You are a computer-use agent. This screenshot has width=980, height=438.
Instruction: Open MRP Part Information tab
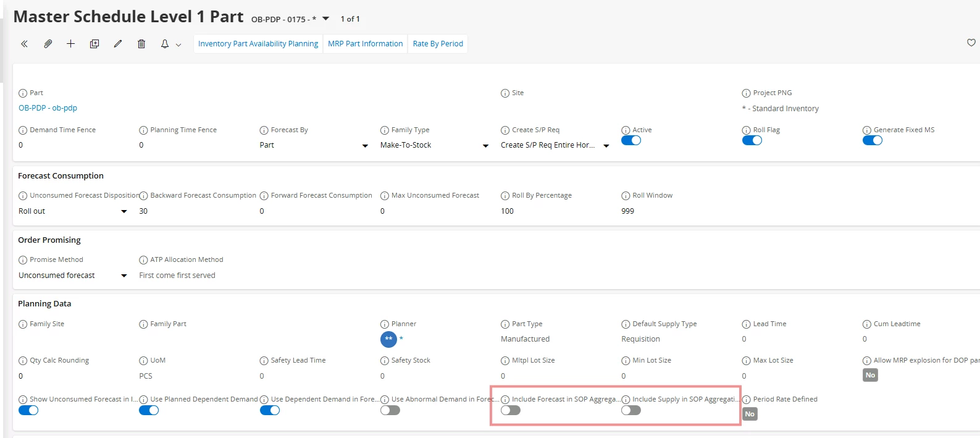[365, 44]
